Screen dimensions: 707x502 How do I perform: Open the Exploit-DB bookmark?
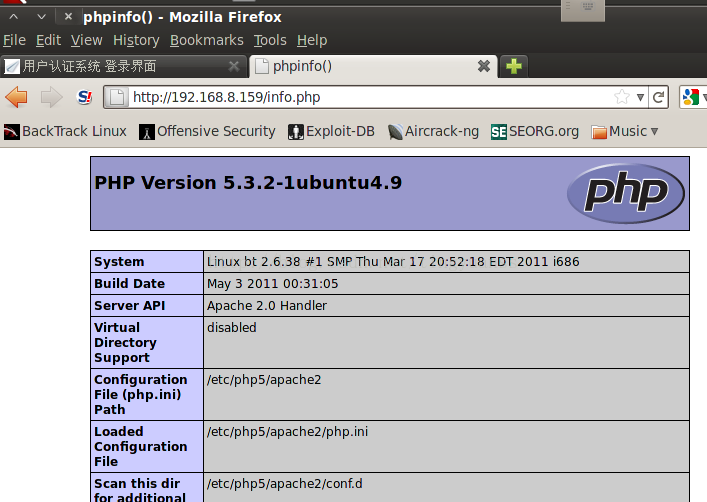click(x=331, y=131)
